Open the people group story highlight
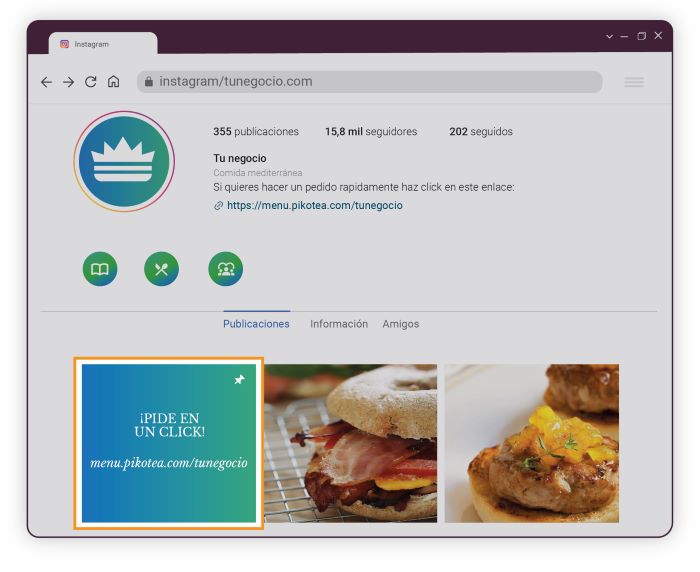The image size is (700, 572). (225, 269)
